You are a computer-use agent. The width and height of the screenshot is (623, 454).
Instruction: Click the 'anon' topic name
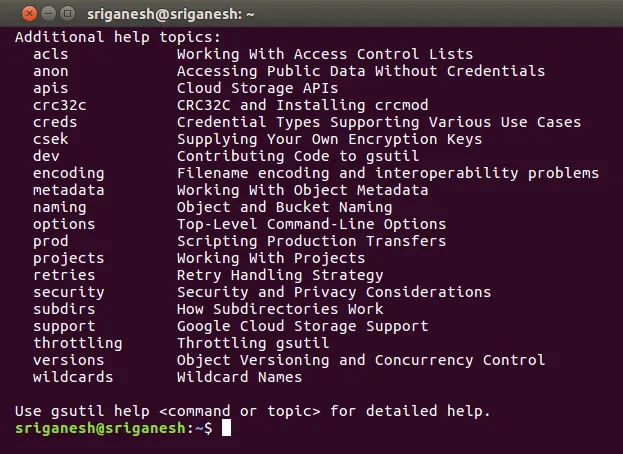[x=51, y=71]
